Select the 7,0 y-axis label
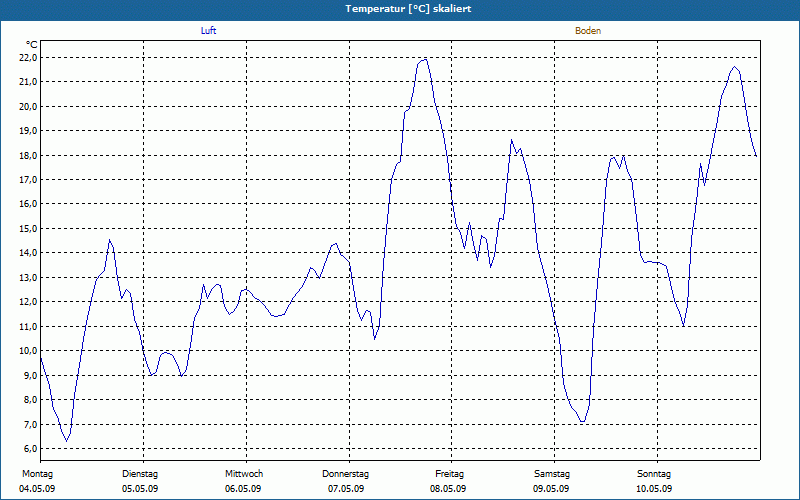800x500 pixels. click(30, 424)
